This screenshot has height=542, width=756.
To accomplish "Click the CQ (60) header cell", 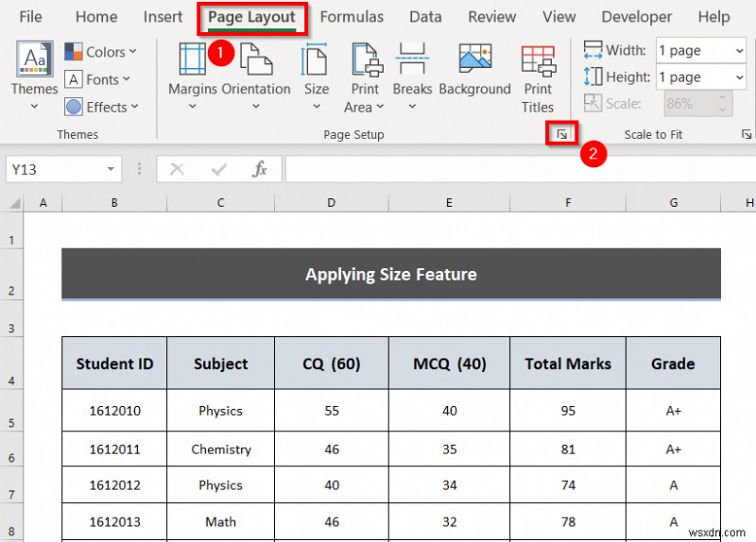I will point(332,364).
